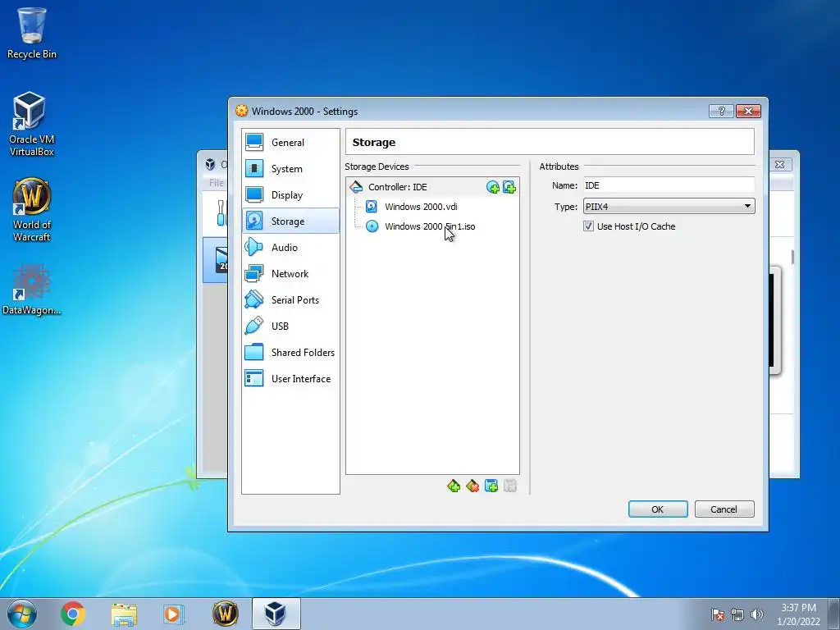Open Windows Explorer from the taskbar
Viewport: 840px width, 630px height.
pos(124,614)
